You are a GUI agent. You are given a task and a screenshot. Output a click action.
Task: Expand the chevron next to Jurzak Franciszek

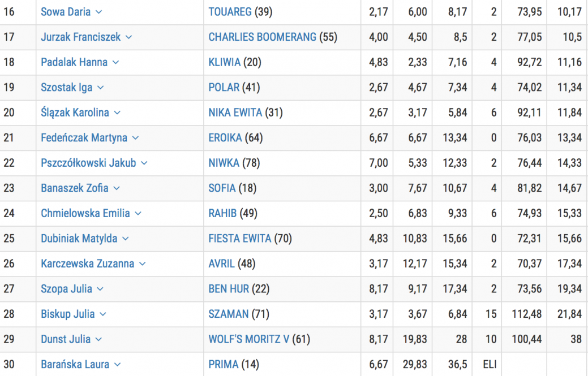click(x=128, y=37)
